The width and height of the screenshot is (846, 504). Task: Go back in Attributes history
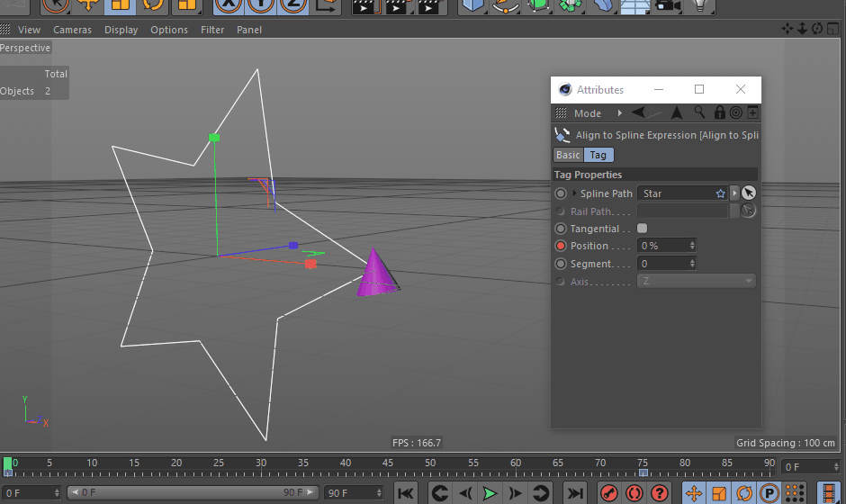(638, 112)
